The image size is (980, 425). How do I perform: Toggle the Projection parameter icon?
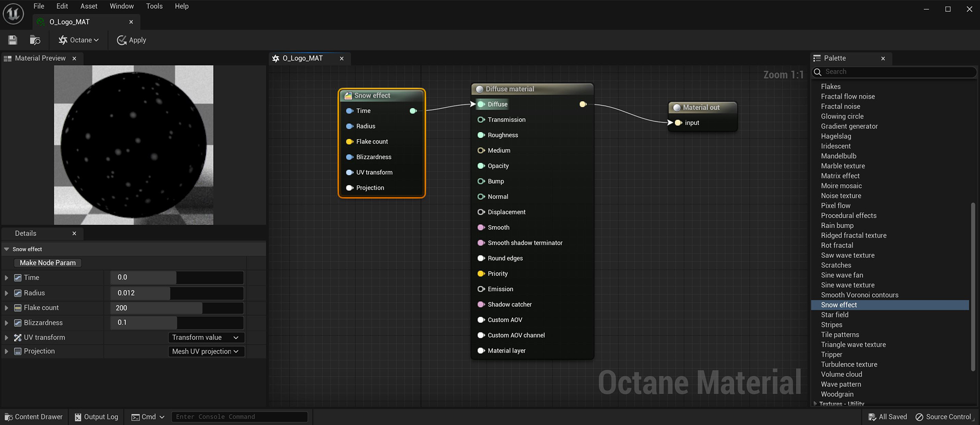[x=18, y=352]
